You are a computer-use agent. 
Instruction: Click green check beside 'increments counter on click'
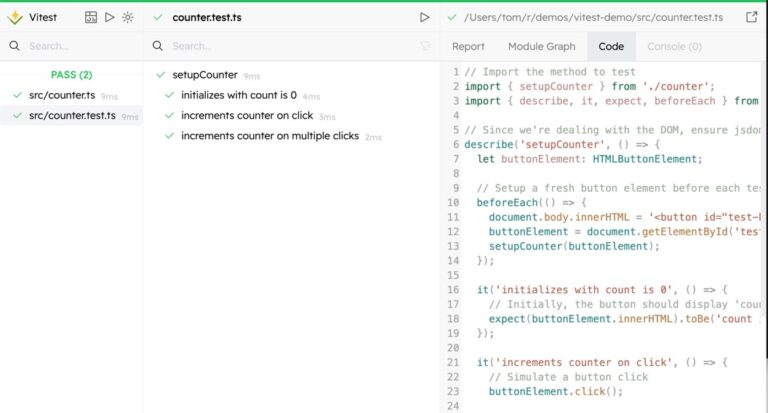(x=170, y=116)
